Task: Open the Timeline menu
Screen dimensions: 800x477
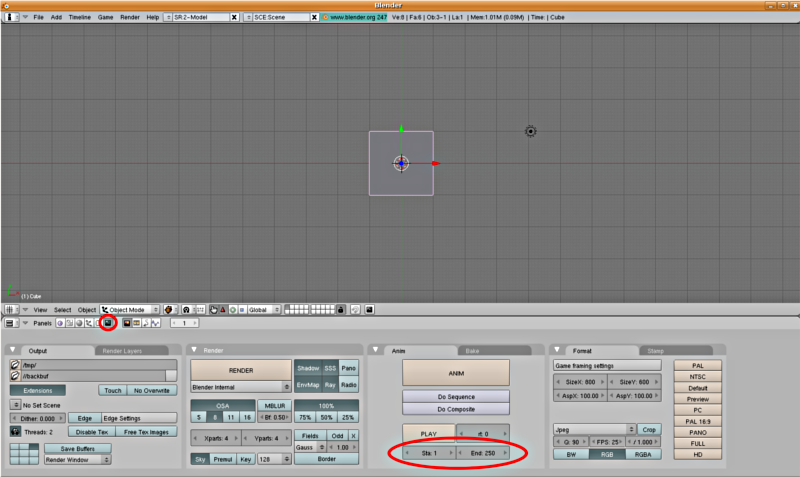Action: pos(80,17)
